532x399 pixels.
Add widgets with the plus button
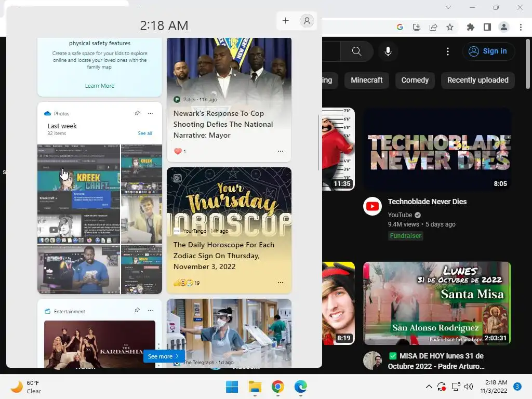pos(286,21)
